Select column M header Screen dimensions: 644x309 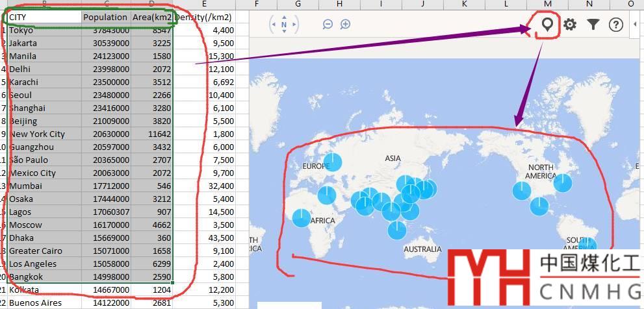(x=548, y=5)
